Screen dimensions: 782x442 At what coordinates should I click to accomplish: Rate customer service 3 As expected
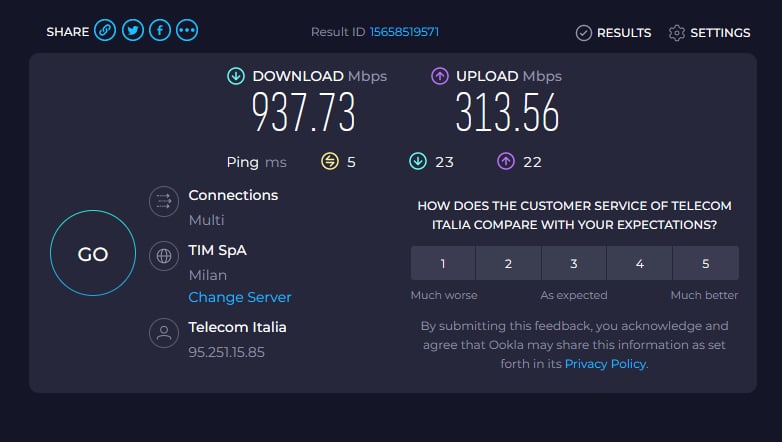point(574,263)
